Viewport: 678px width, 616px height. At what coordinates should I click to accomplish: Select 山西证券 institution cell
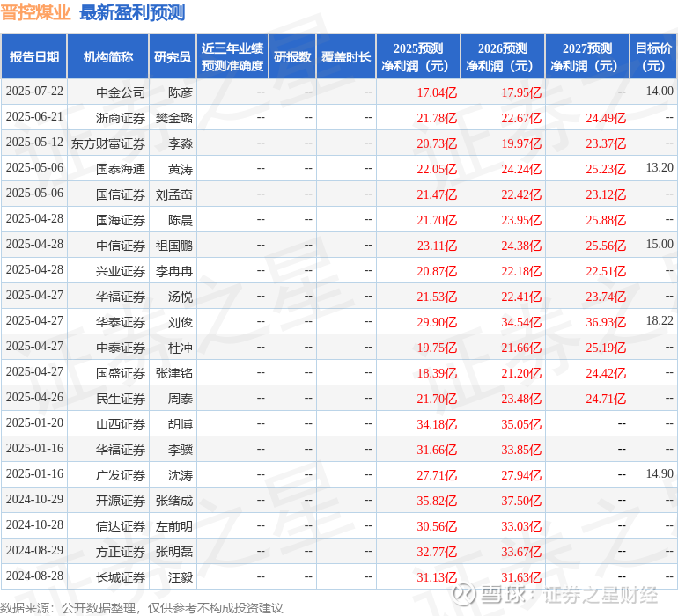(x=121, y=423)
